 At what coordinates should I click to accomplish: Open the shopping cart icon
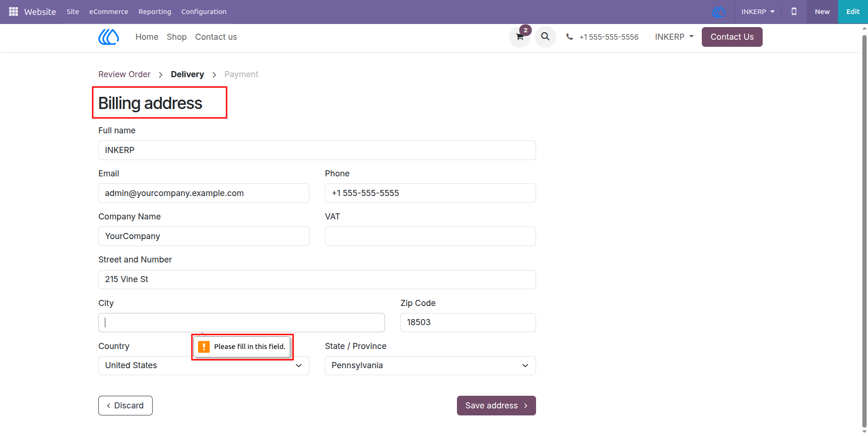[x=520, y=37]
